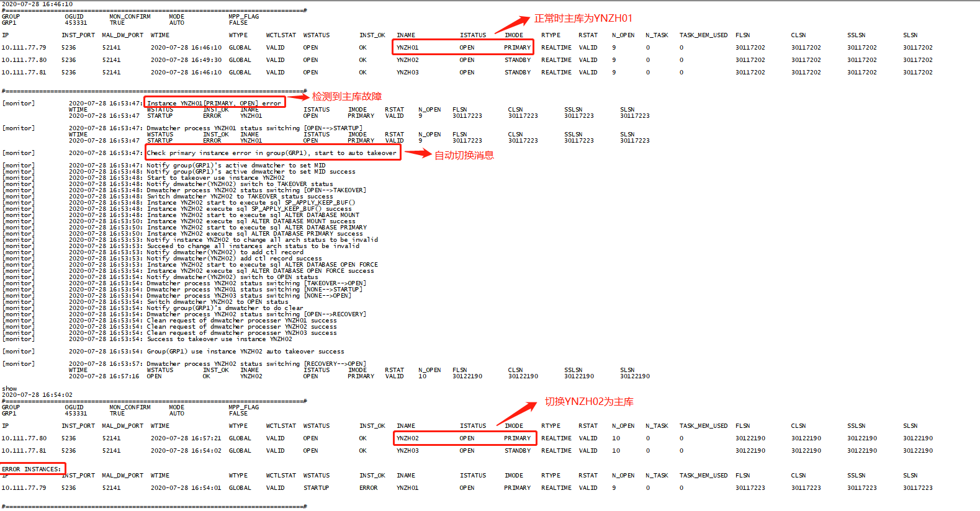Click 'Group(GRP1) use instance YNZH02 auto takeover success' line
The image size is (980, 511).
(245, 352)
